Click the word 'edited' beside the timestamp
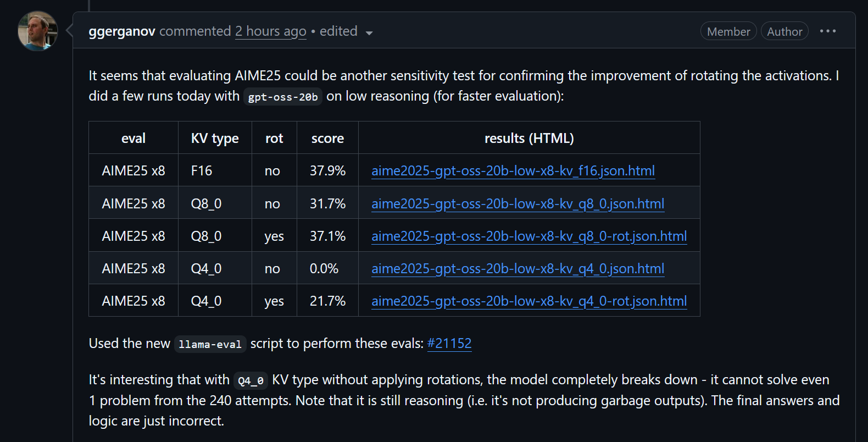Viewport: 868px width, 442px height. point(338,31)
